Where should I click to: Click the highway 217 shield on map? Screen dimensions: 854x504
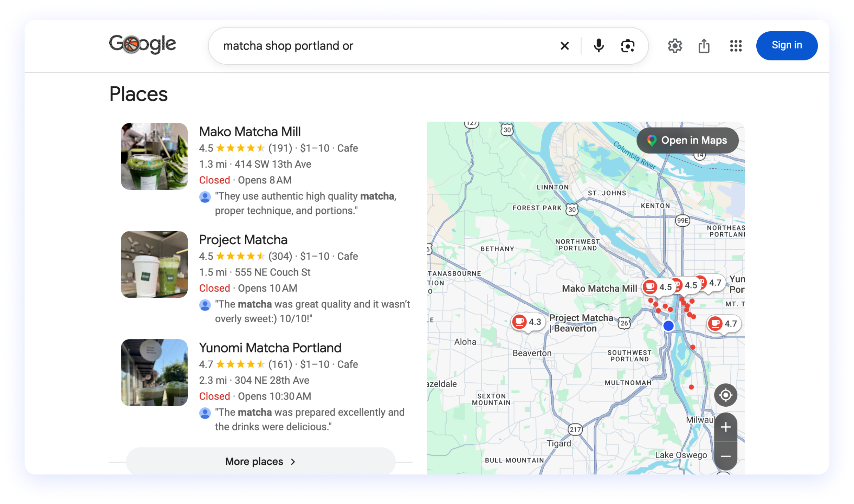575,429
